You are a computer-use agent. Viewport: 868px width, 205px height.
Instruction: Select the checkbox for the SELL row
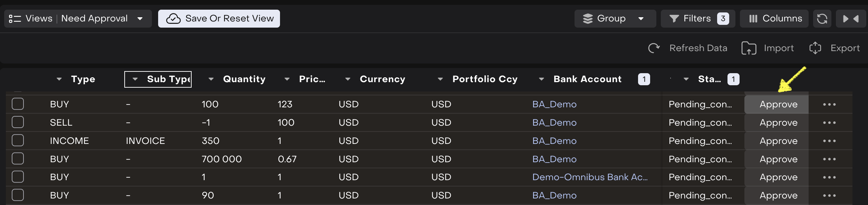pos(18,122)
